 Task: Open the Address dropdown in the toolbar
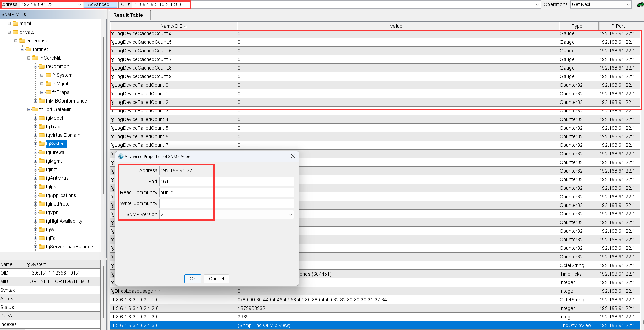pyautogui.click(x=80, y=4)
